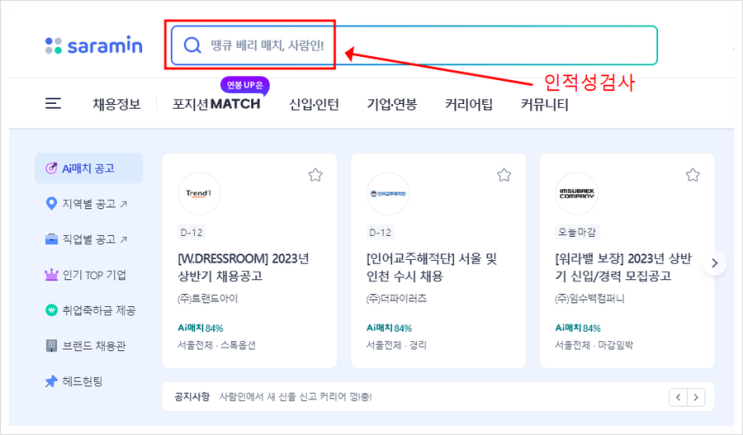Click company name (주)임수백컴퍼니

pyautogui.click(x=589, y=299)
